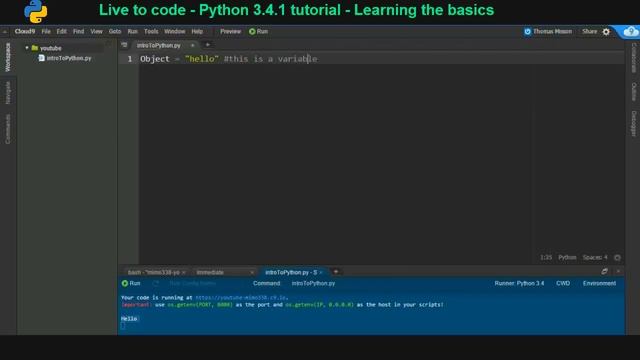Add a new console tab with plus
Image resolution: width=640 pixels, height=360 pixels.
(x=336, y=272)
